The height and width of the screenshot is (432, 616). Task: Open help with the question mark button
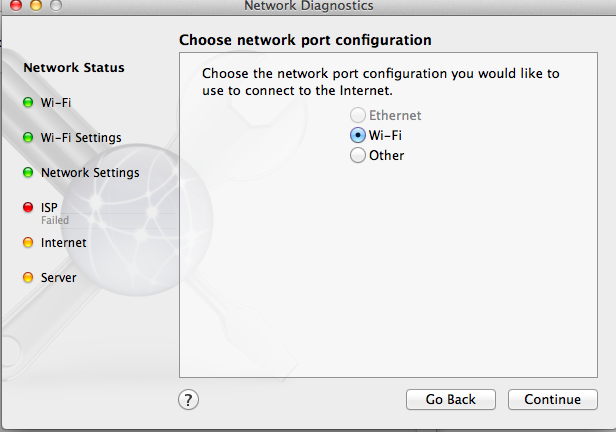(x=189, y=399)
